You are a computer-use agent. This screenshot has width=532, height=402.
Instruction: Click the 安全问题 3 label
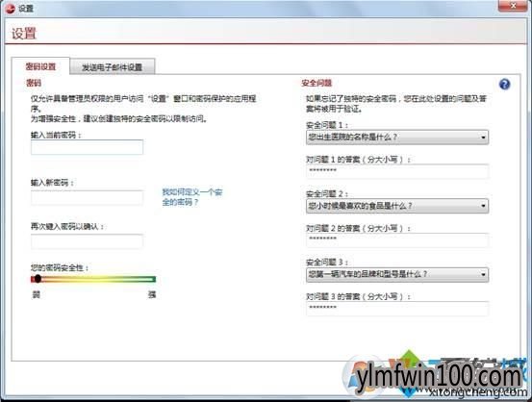pyautogui.click(x=327, y=262)
